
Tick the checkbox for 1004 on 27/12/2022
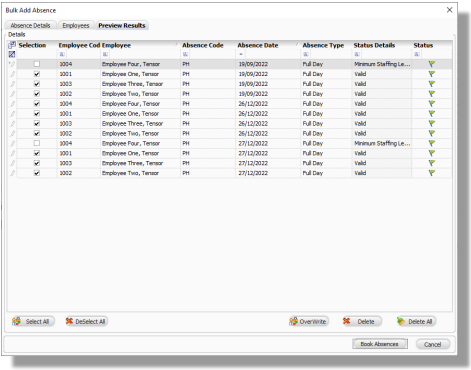37,143
